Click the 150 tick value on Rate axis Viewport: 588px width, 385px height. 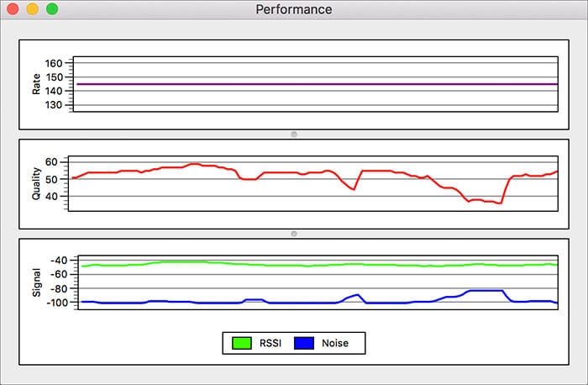pyautogui.click(x=54, y=77)
